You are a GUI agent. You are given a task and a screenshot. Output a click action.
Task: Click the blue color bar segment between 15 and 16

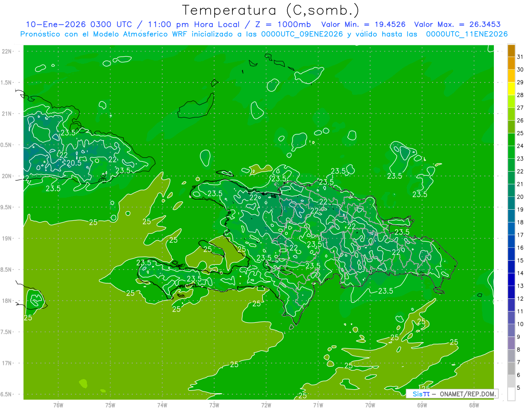click(x=511, y=254)
